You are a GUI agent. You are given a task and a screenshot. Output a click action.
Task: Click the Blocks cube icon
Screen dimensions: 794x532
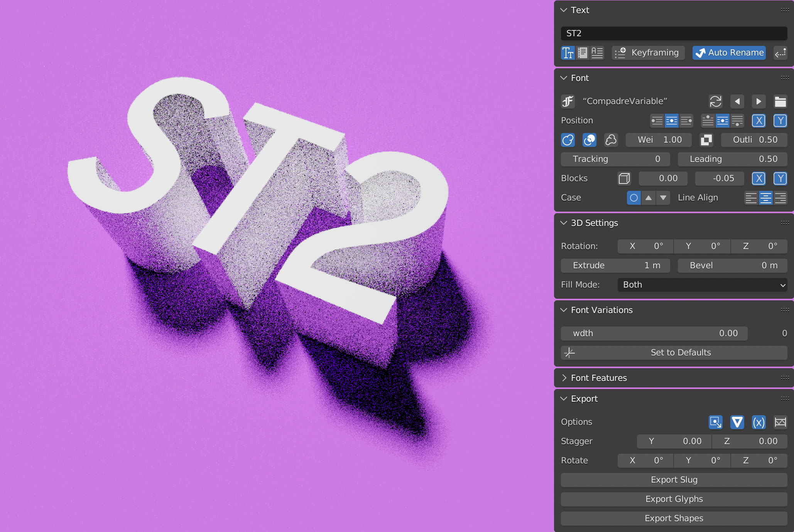(x=624, y=178)
